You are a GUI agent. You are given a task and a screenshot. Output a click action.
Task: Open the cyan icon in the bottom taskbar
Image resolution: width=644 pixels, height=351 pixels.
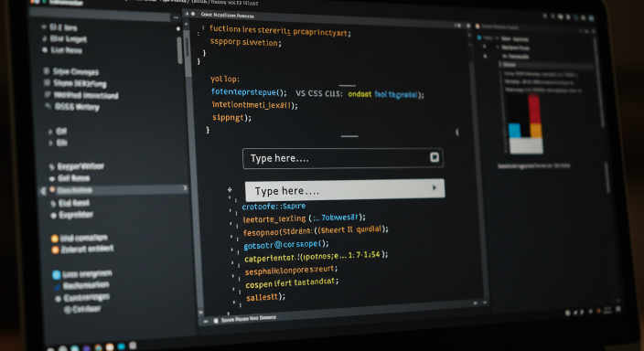coord(121,346)
